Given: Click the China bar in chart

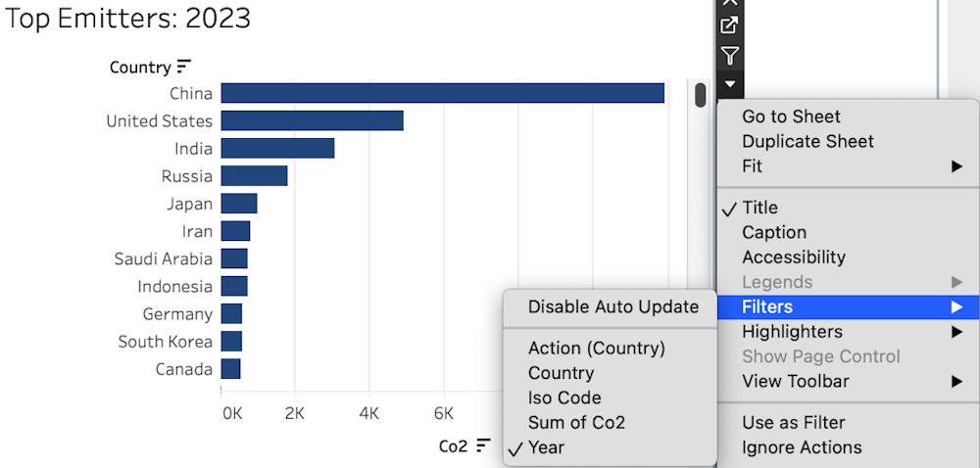Looking at the screenshot, I should (x=443, y=93).
